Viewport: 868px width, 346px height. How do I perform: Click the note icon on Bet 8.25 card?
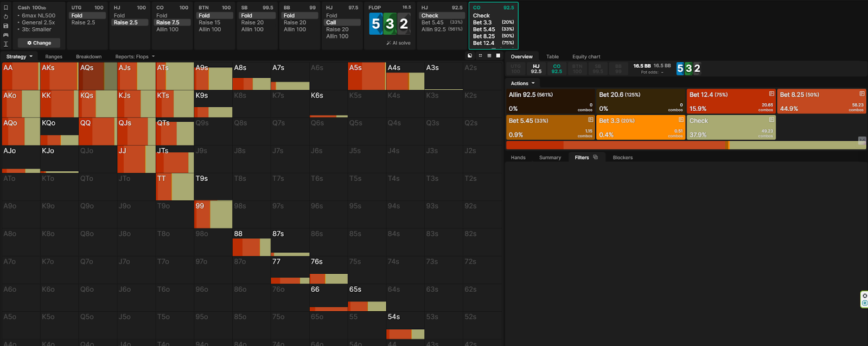861,93
